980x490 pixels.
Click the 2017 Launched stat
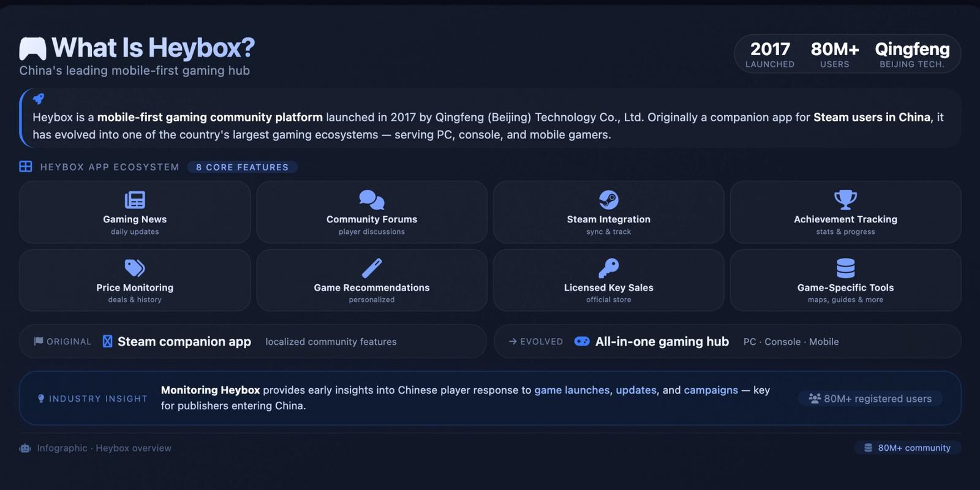pyautogui.click(x=770, y=54)
